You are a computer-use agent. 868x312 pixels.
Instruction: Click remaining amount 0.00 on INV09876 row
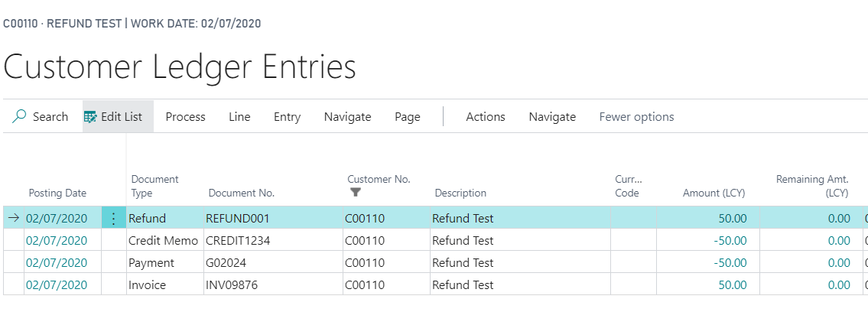[839, 285]
